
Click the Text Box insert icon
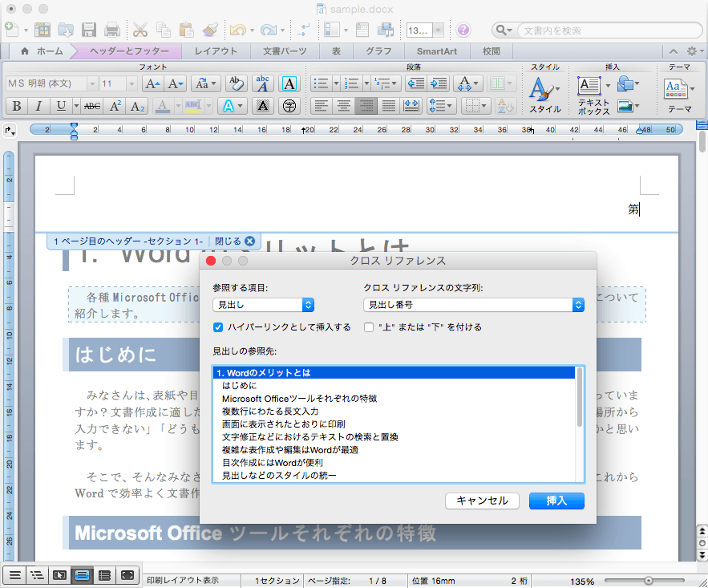tap(589, 86)
